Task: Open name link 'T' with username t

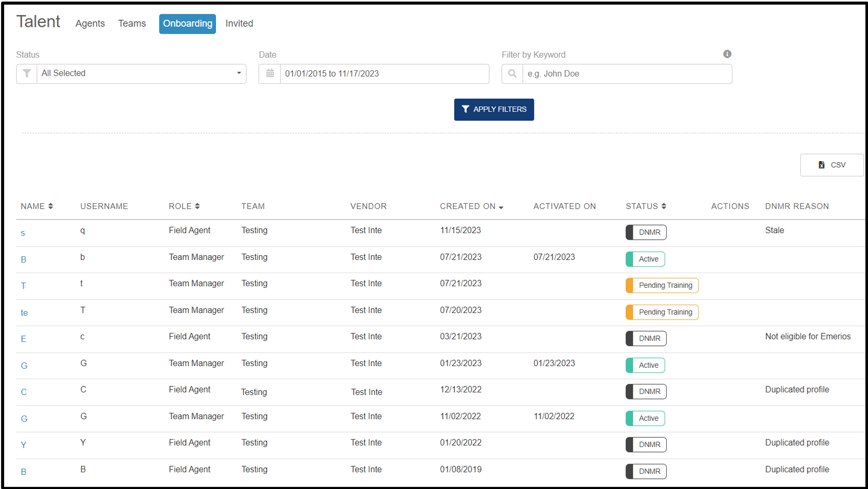Action: [23, 286]
